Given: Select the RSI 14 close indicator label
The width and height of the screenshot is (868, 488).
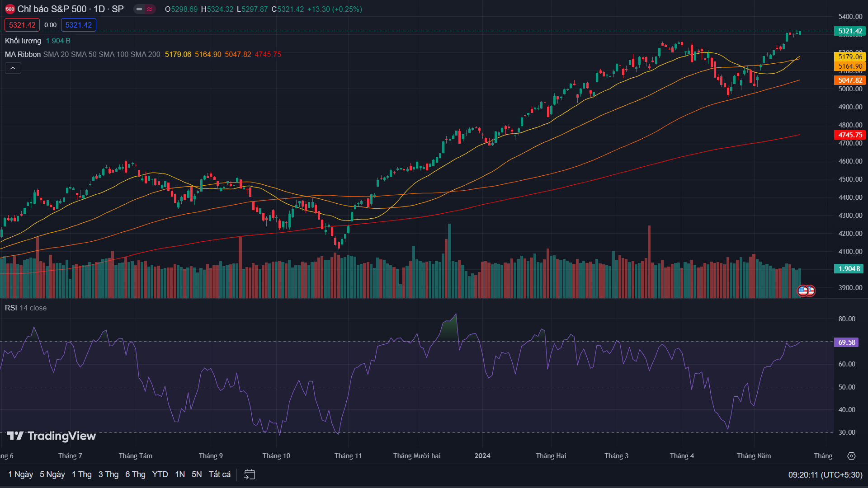Looking at the screenshot, I should coord(26,308).
